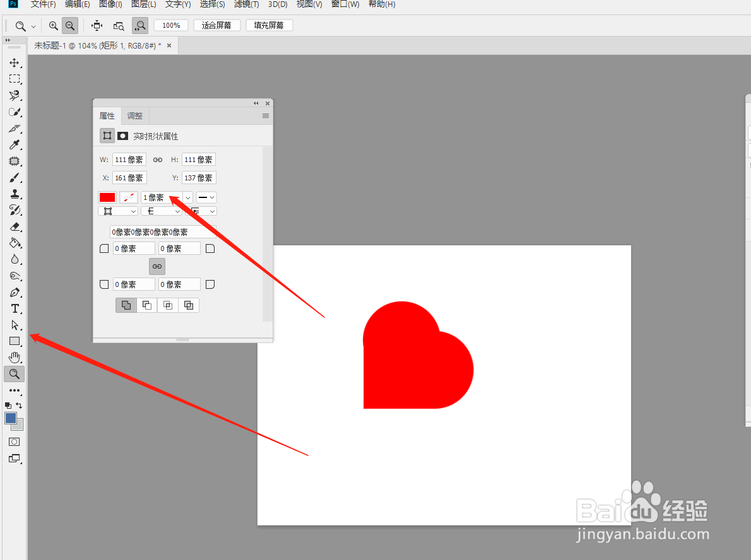This screenshot has width=751, height=560.
Task: Switch to the 调整 panel tab
Action: point(134,115)
